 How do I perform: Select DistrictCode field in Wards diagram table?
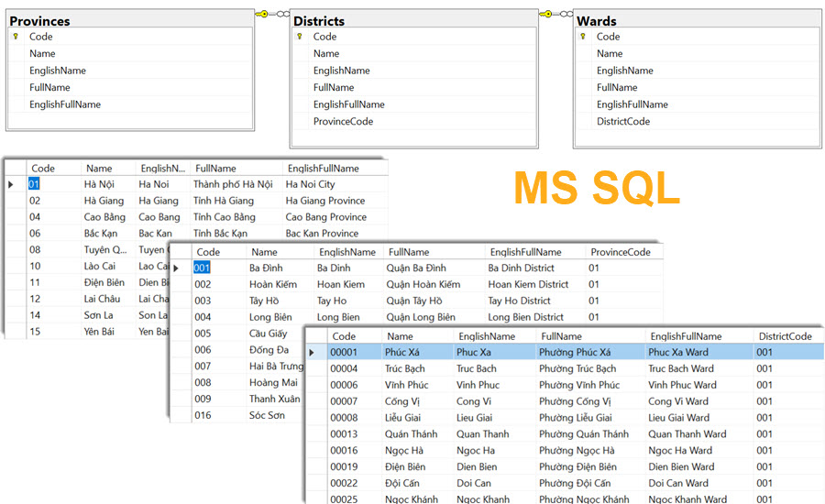tap(622, 121)
